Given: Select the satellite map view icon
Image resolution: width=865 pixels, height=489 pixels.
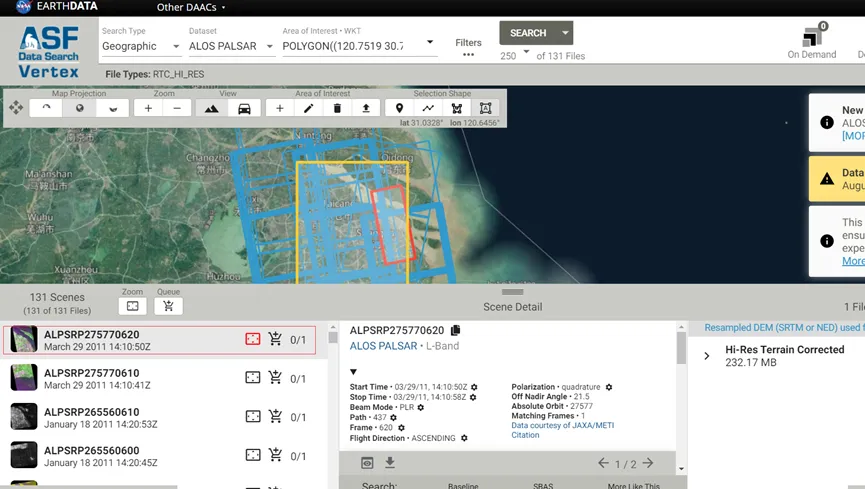Looking at the screenshot, I should coord(211,108).
